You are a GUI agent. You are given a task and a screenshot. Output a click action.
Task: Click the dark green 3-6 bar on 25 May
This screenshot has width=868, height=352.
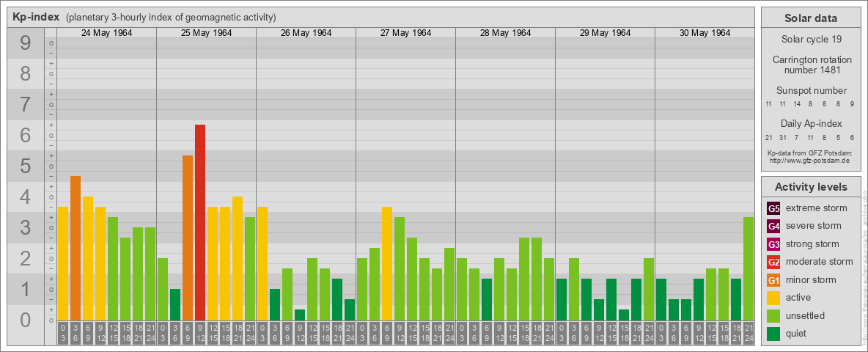(175, 305)
